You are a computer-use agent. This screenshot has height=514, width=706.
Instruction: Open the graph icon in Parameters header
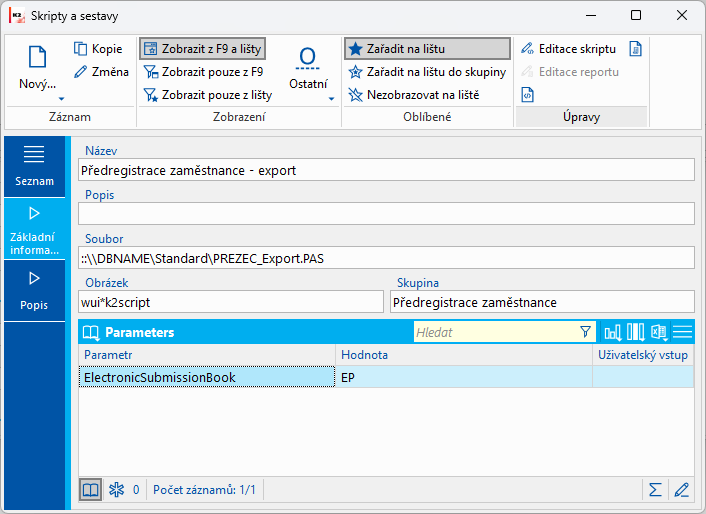click(612, 333)
